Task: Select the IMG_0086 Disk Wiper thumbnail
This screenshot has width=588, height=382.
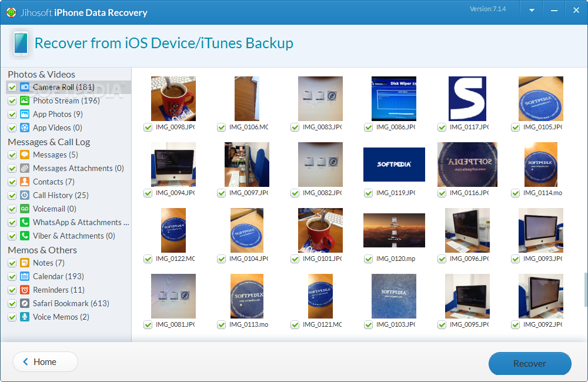Action: click(x=394, y=99)
